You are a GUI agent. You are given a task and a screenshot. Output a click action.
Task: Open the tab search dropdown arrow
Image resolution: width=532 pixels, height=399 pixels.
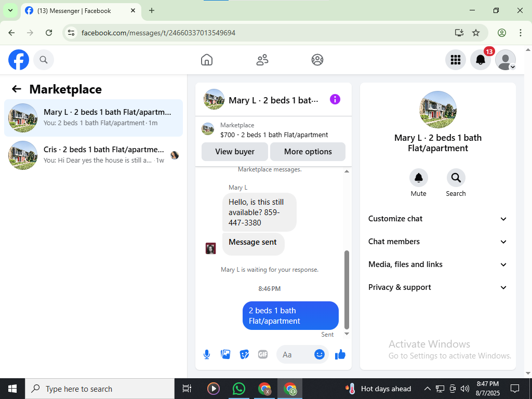[x=10, y=10]
